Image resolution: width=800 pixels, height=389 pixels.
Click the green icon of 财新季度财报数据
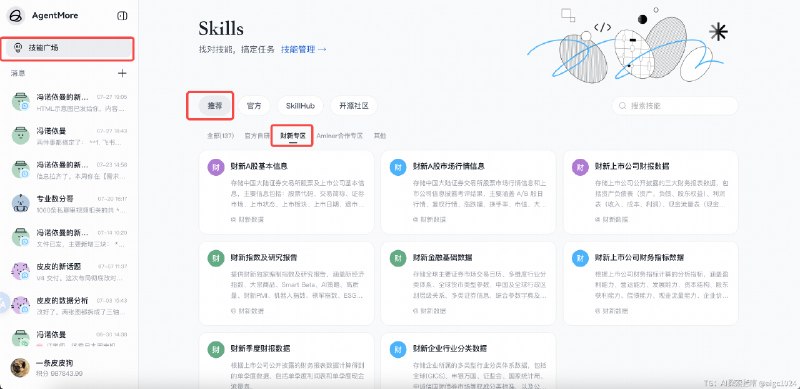tap(216, 349)
